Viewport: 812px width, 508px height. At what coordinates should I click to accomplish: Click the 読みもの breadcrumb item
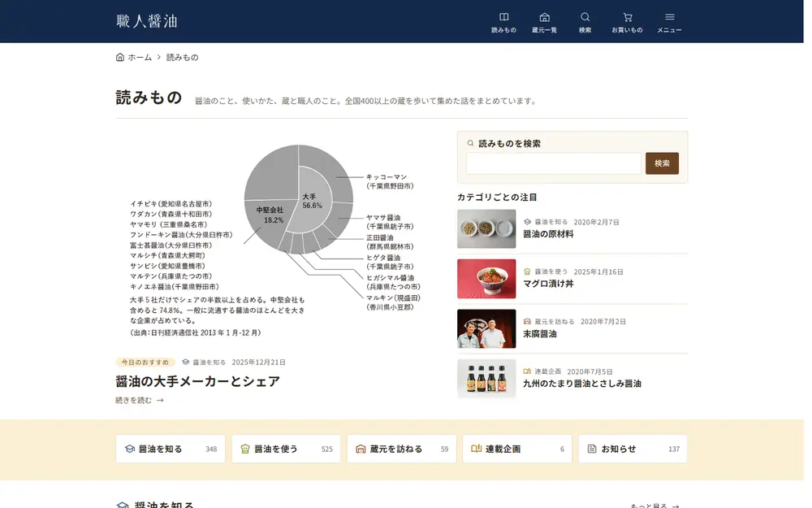pyautogui.click(x=182, y=57)
